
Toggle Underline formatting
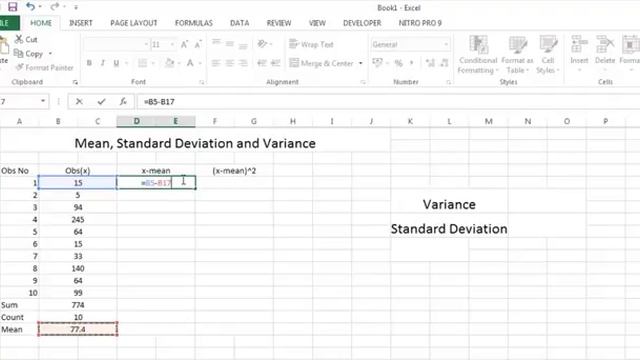coord(116,63)
